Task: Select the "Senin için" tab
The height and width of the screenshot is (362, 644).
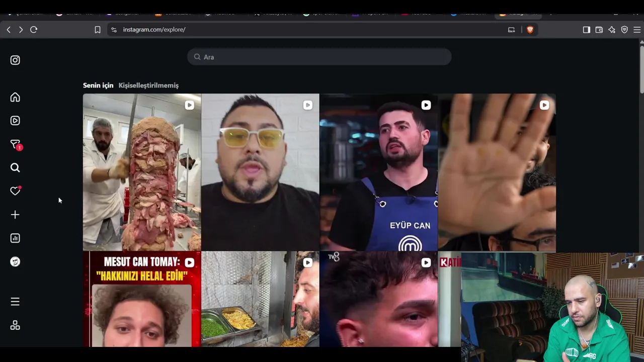Action: 98,85
